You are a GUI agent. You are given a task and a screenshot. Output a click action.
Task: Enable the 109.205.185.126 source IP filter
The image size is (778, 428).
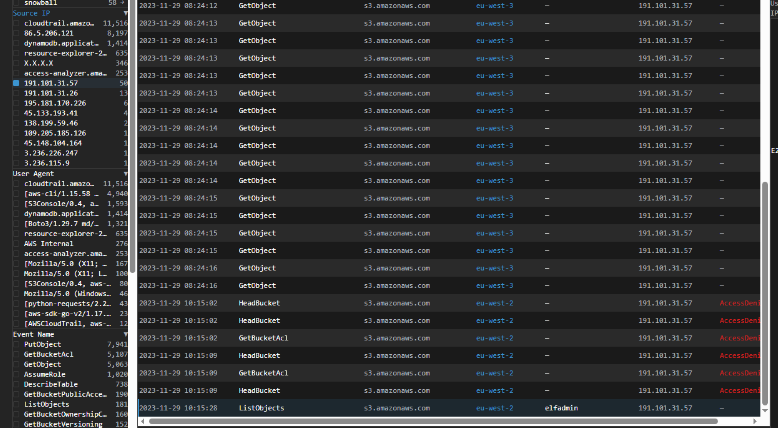click(16, 133)
